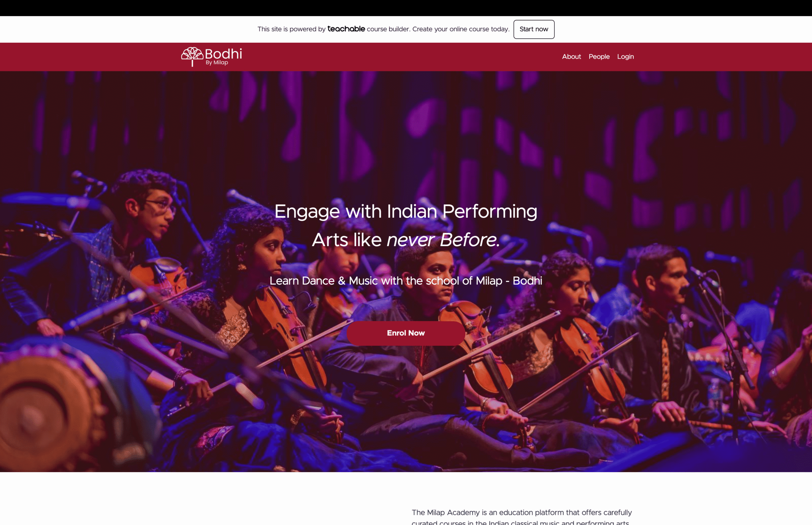
Task: Click the 'course builder' banner text
Action: point(388,29)
